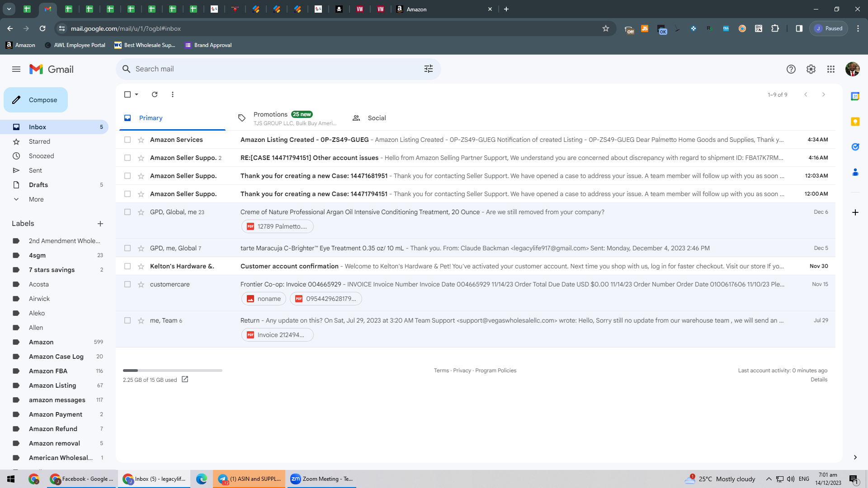This screenshot has height=488, width=868.
Task: Select the Creme of Nature email checkbox
Action: [x=127, y=212]
